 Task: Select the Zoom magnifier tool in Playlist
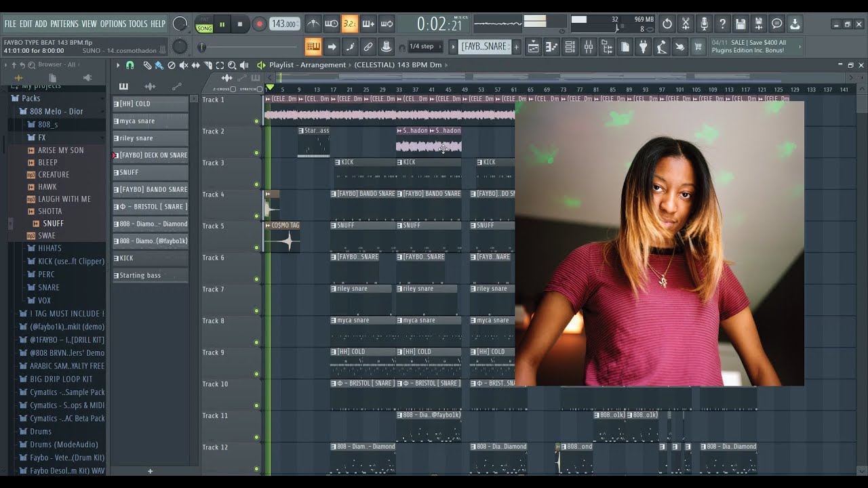point(232,65)
